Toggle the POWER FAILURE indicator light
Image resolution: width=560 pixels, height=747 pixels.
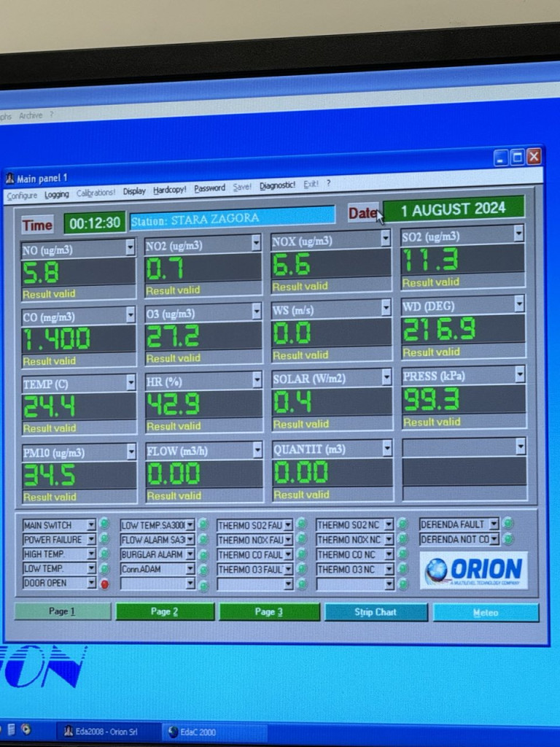click(x=104, y=539)
